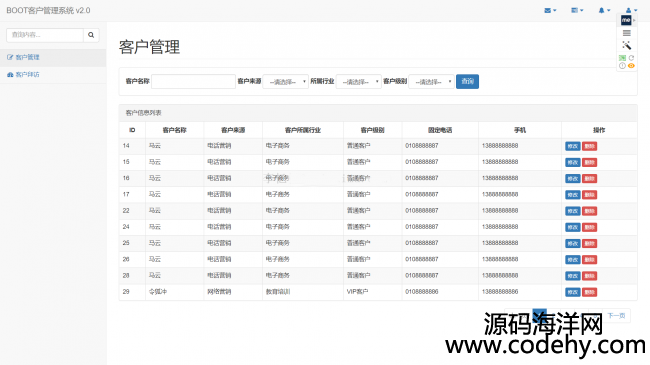Click the hamburger lines icon in floating widget

(x=626, y=33)
